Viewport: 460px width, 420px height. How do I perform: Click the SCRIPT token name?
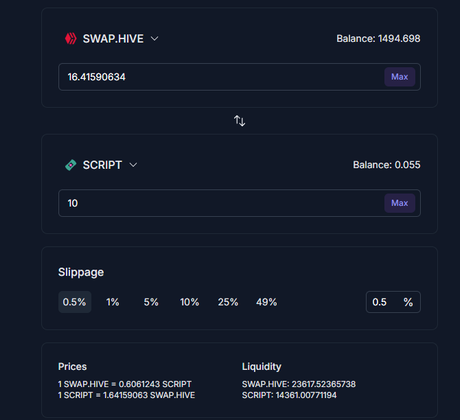tap(102, 165)
